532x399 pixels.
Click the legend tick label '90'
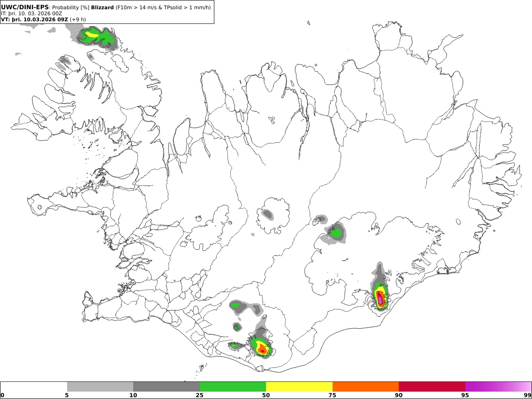pyautogui.click(x=399, y=395)
